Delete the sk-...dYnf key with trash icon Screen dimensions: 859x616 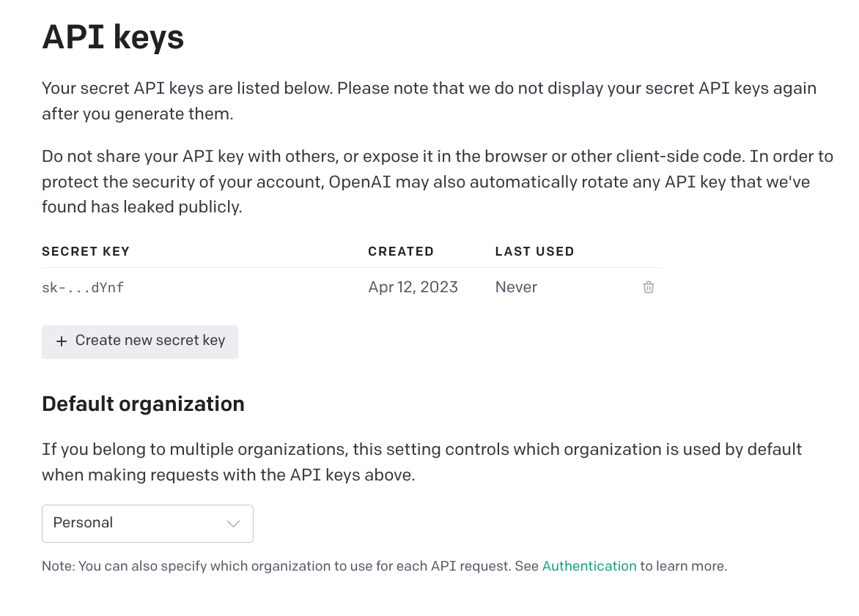tap(649, 287)
